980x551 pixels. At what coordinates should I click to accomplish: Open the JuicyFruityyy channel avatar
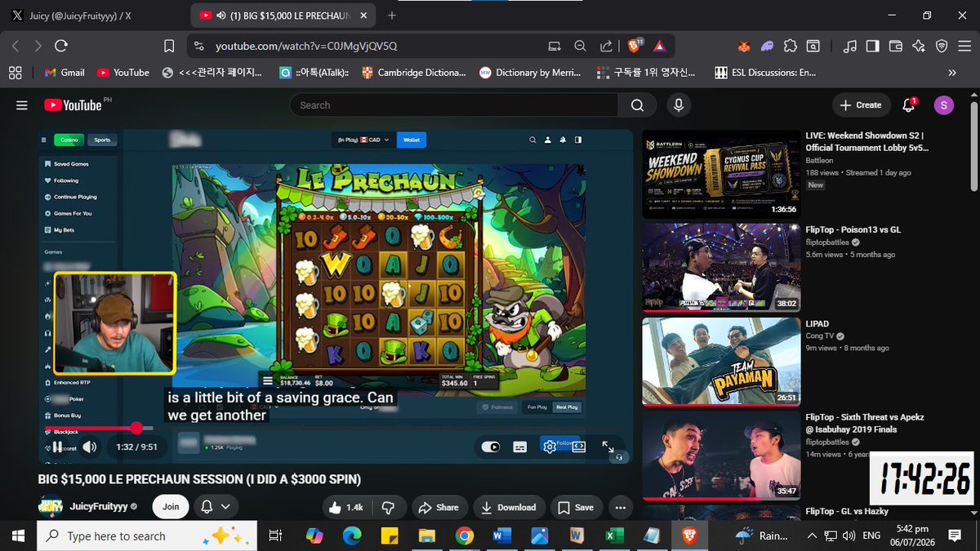(x=51, y=506)
